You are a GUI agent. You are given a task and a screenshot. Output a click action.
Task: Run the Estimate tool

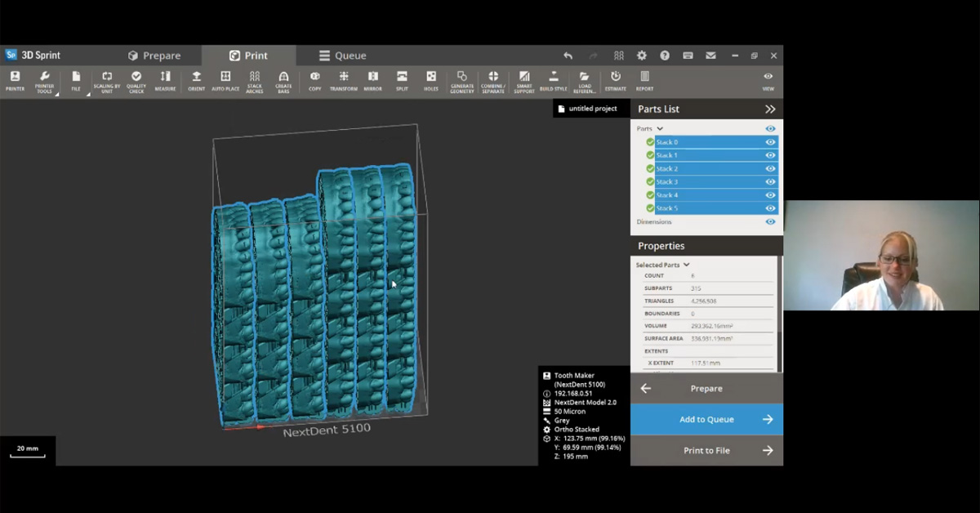[616, 81]
